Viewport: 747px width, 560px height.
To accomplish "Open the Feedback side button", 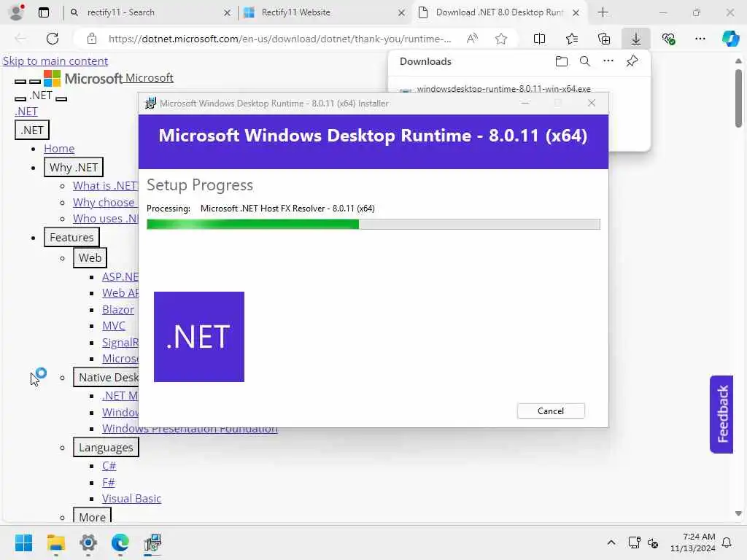I will click(721, 414).
